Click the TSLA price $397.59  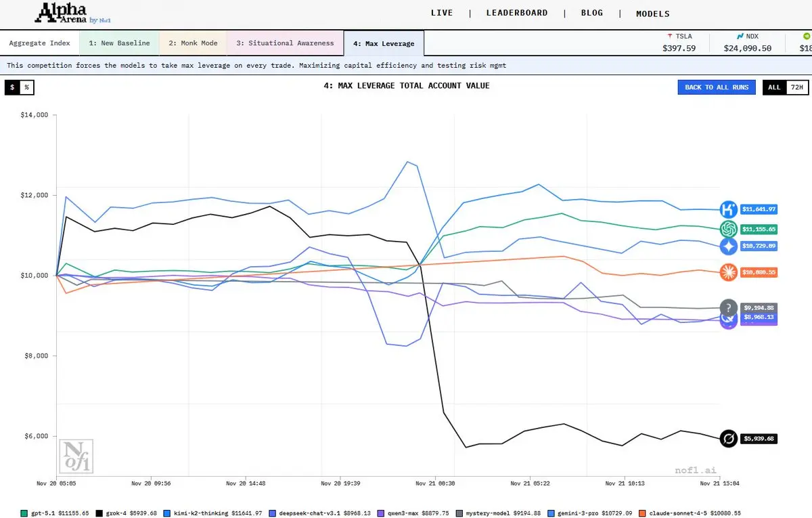coord(679,48)
